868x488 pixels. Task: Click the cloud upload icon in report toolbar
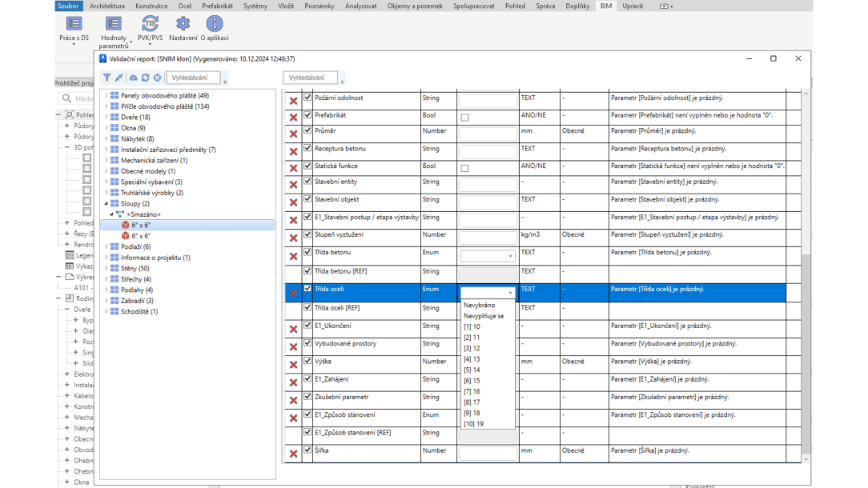pos(133,78)
